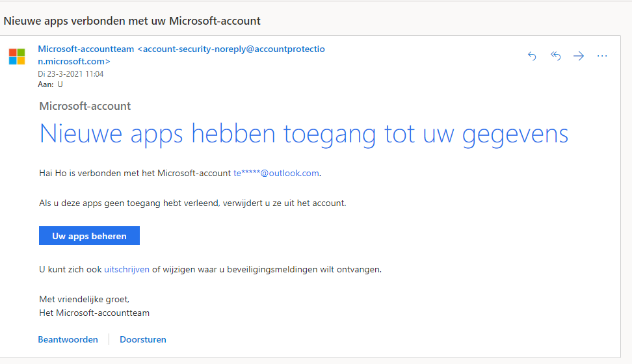Click Doorsturen at the bottom
Screen dimensions: 632x364
[x=142, y=339]
